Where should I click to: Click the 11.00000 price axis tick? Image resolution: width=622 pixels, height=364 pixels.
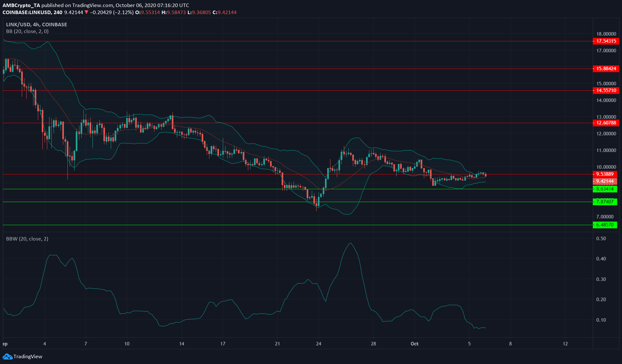606,150
